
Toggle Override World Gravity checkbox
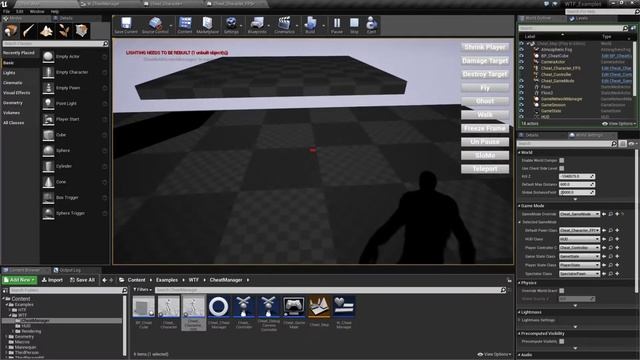[x=562, y=291]
